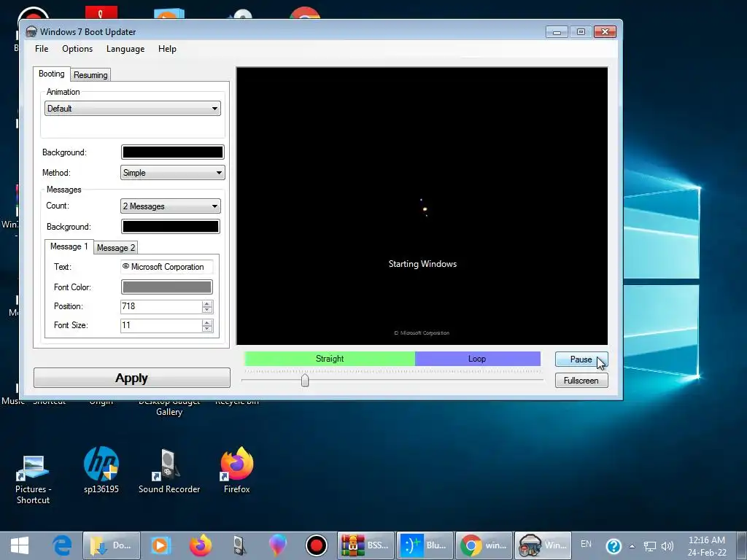Screen dimensions: 747x560
Task: Launch Firefox from the taskbar
Action: [201, 545]
